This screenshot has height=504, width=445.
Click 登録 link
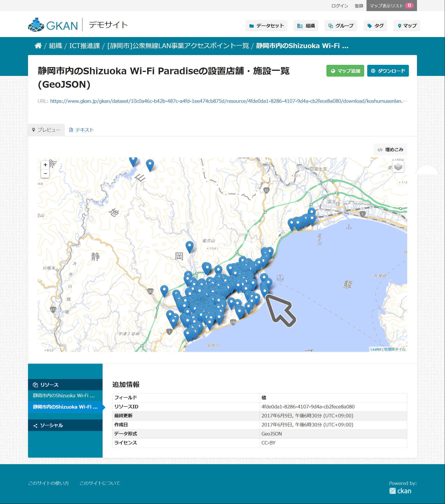(359, 6)
